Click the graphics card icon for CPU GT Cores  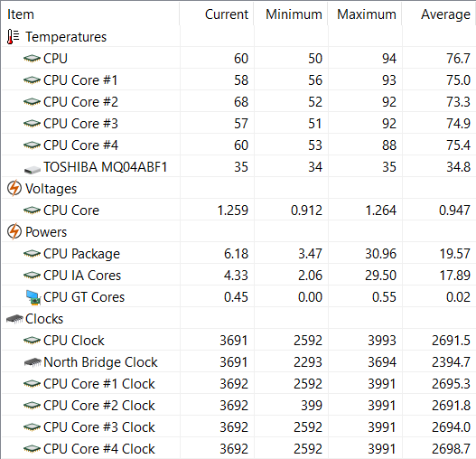[x=33, y=297]
